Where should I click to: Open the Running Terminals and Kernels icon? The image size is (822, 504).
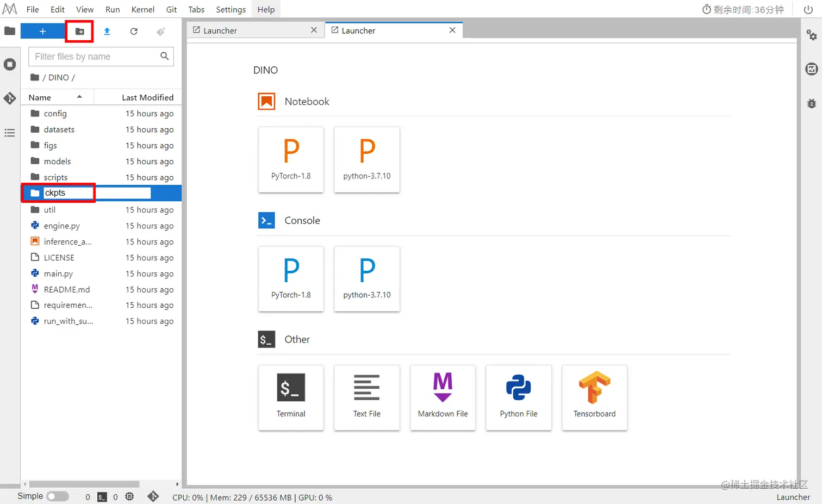pos(10,65)
